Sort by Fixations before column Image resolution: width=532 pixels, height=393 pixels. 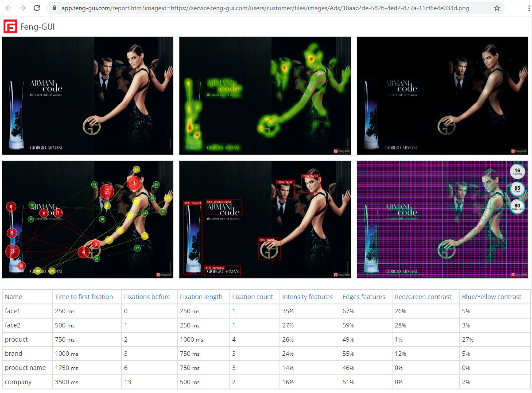147,297
